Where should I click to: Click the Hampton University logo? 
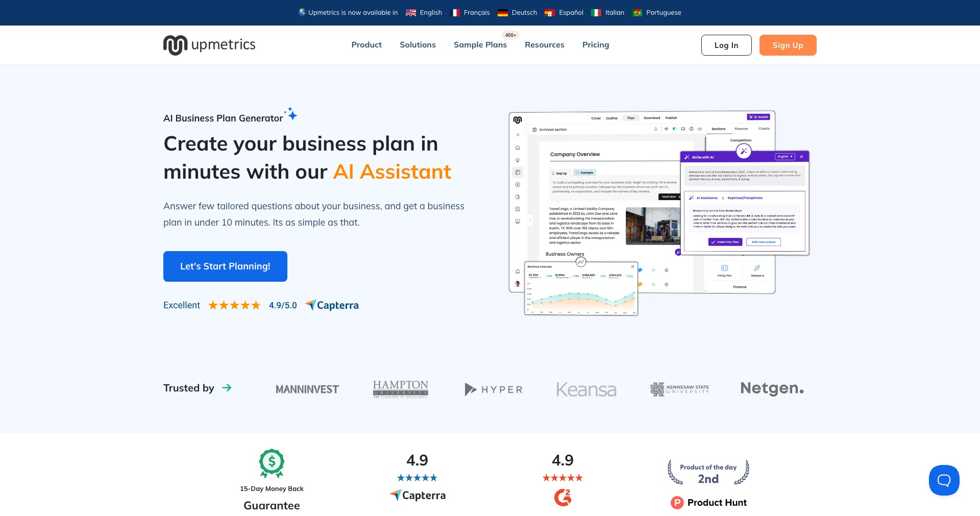click(401, 389)
